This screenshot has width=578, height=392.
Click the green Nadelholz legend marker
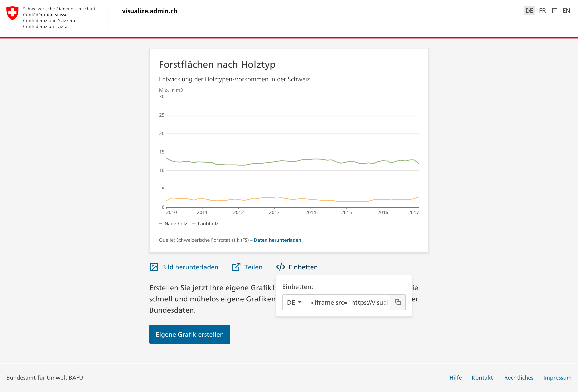(160, 224)
